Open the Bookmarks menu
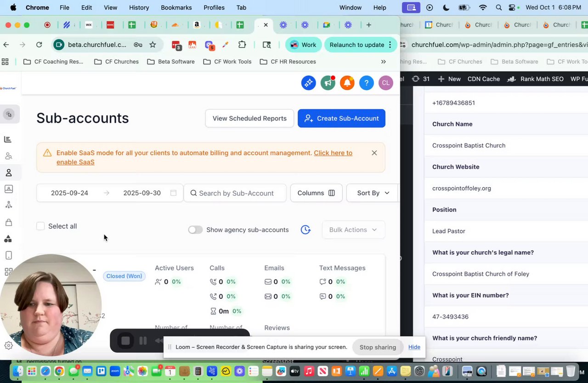The width and height of the screenshot is (588, 383). point(176,7)
